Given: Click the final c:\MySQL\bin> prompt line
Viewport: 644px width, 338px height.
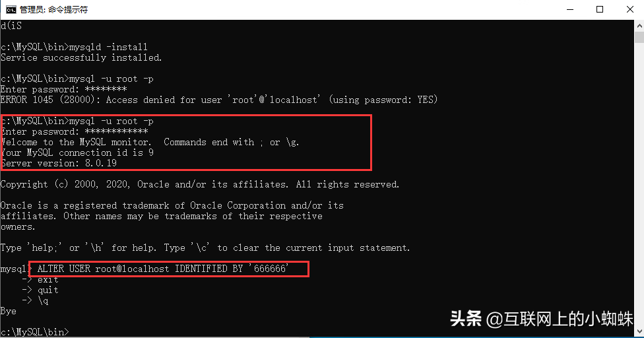Looking at the screenshot, I should (x=34, y=332).
